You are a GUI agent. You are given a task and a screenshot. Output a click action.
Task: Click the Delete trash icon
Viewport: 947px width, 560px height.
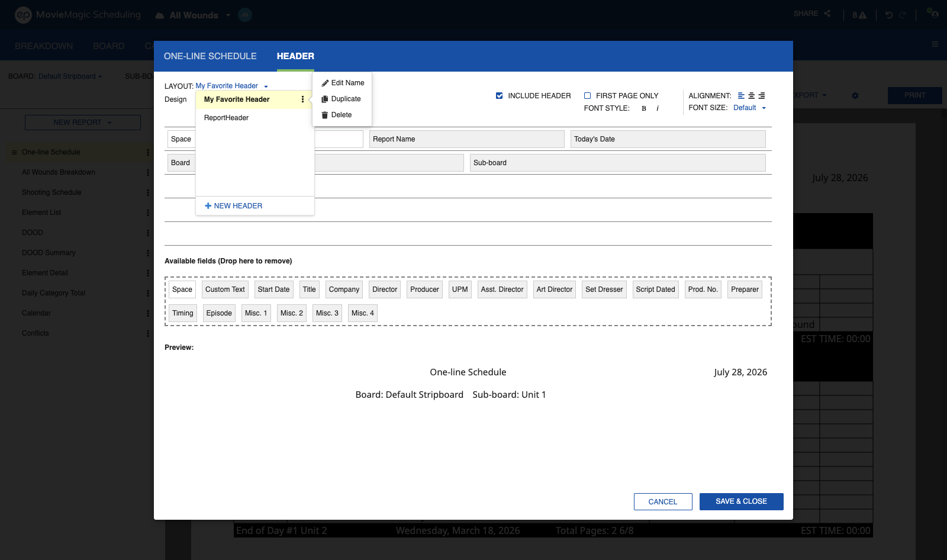[x=325, y=115]
